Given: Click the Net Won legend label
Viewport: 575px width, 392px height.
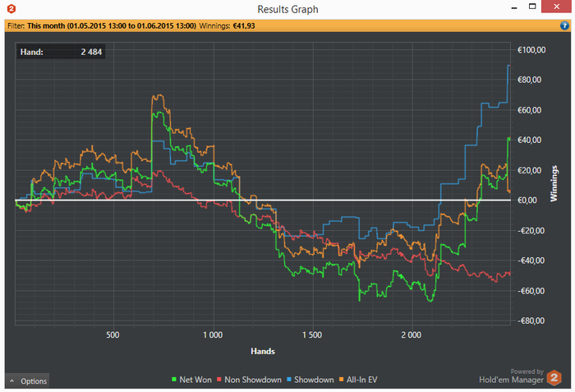Looking at the screenshot, I should 195,380.
